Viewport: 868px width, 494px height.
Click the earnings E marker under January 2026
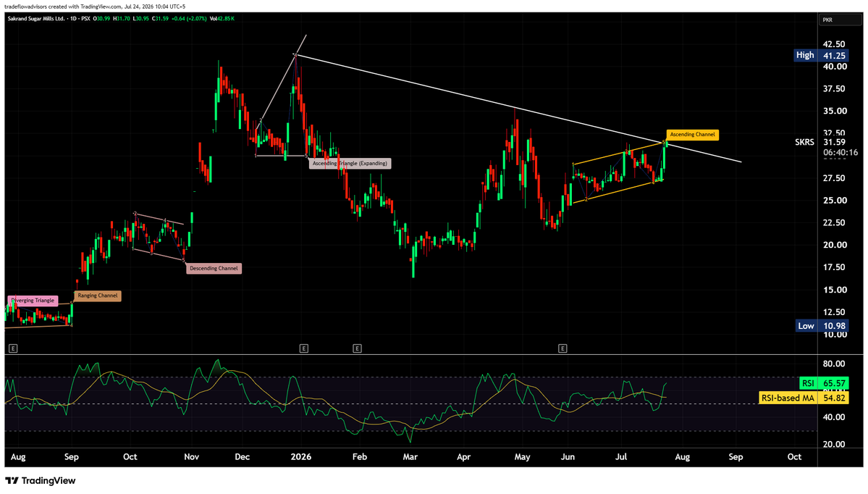303,348
